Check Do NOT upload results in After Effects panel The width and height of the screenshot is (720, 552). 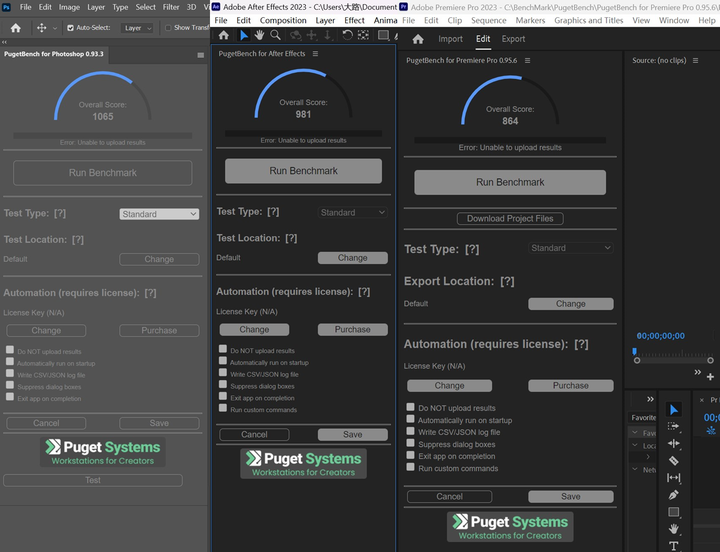pos(223,349)
